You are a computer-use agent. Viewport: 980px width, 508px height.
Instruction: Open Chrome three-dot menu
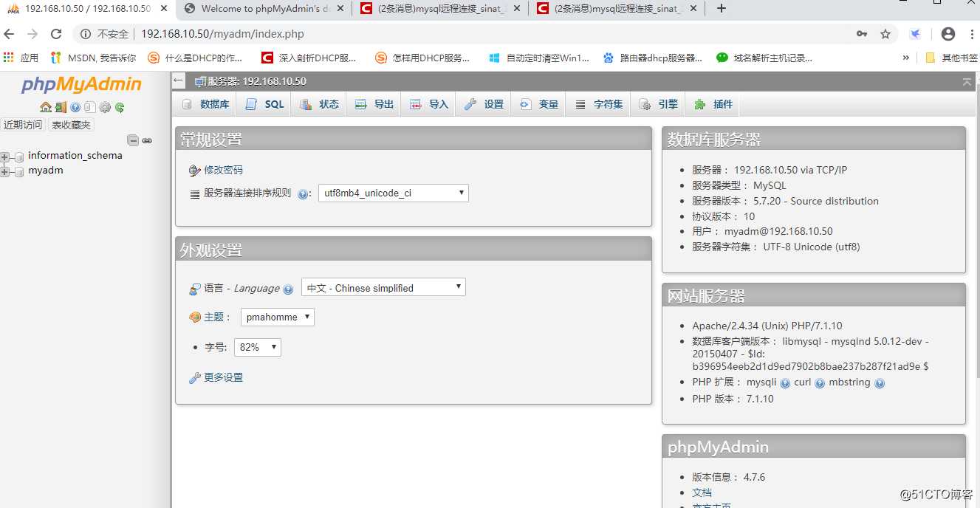970,34
